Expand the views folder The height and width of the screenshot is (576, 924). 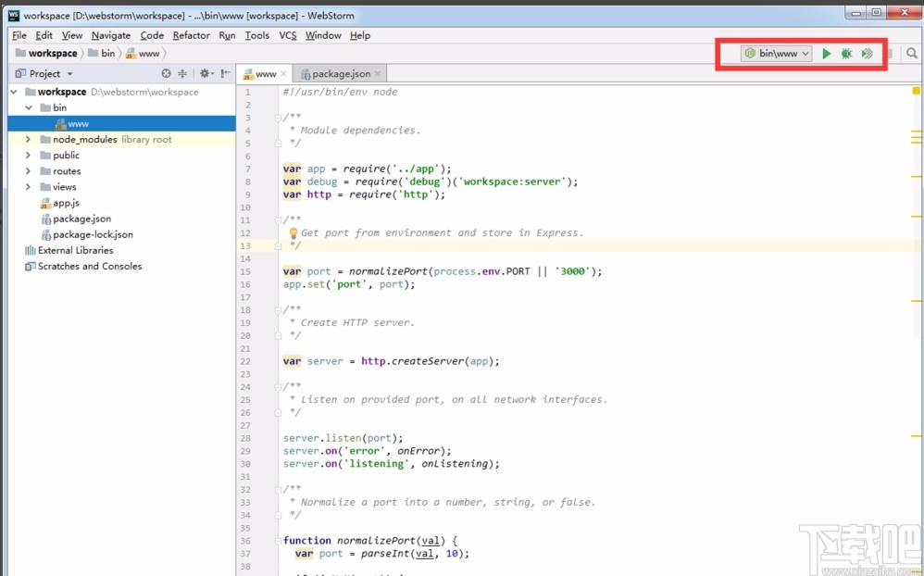point(28,187)
